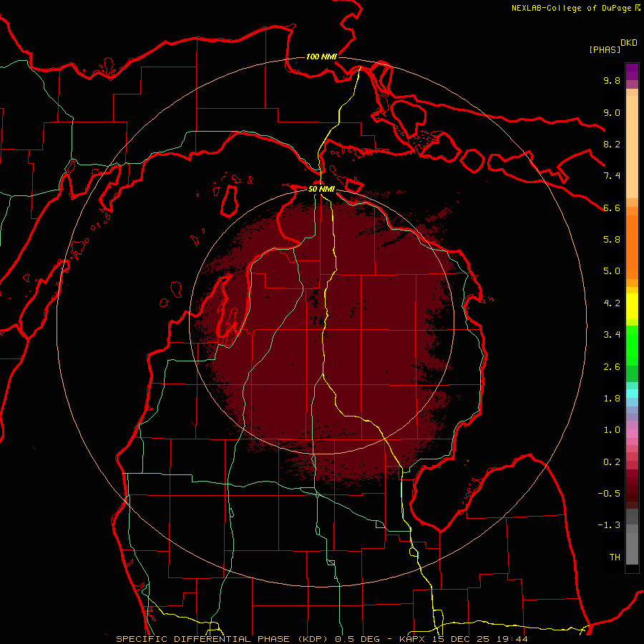The width and height of the screenshot is (644, 644).
Task: Click the -0.5 value on the color scale
Action: click(x=609, y=493)
